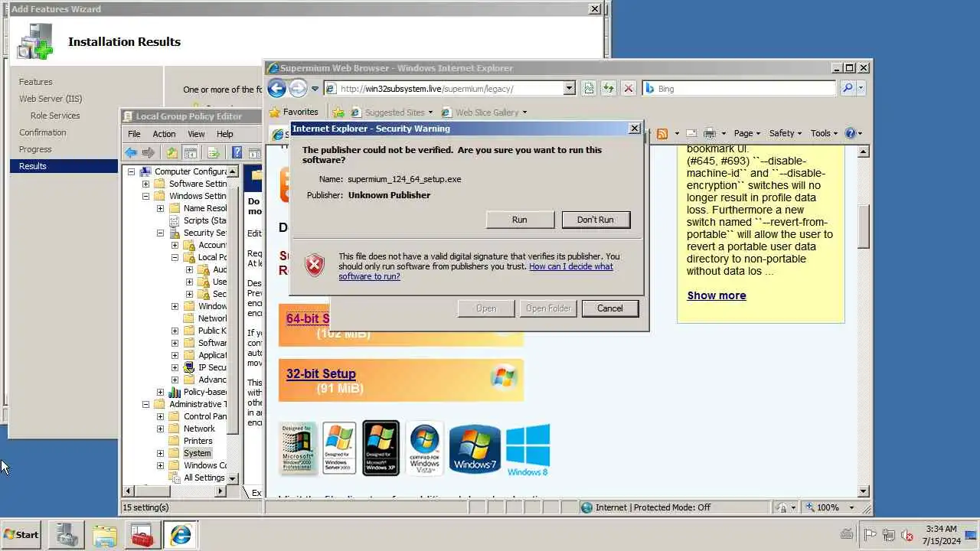The image size is (980, 551).
Task: Click Run in the Security Warning dialog
Action: point(520,220)
